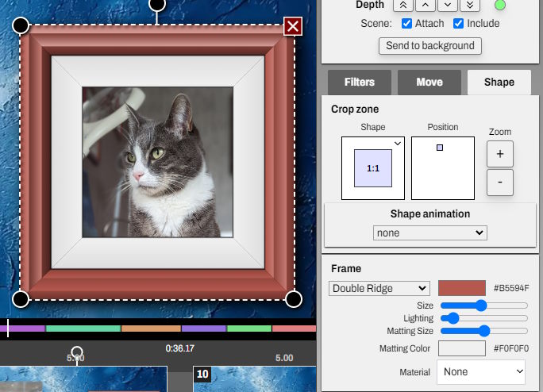543x392 pixels.
Task: Click the Matting Color swatch
Action: [x=461, y=348]
